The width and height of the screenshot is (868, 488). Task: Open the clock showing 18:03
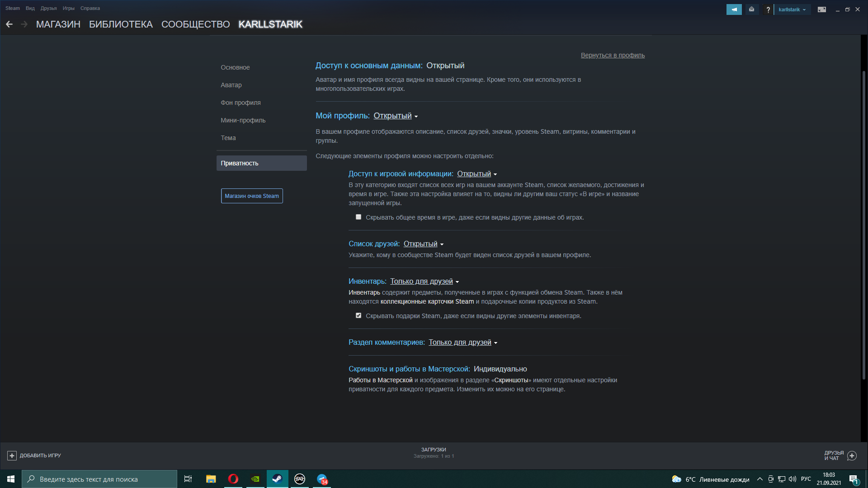tap(829, 479)
